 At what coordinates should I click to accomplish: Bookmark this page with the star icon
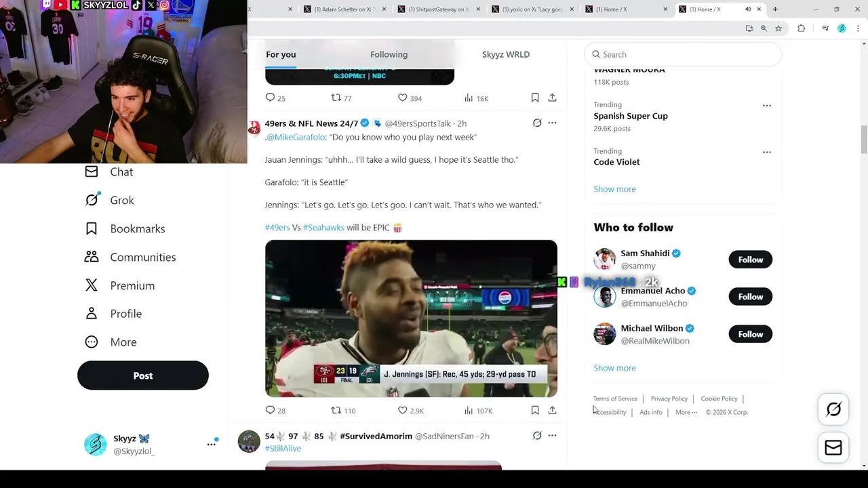tap(778, 28)
